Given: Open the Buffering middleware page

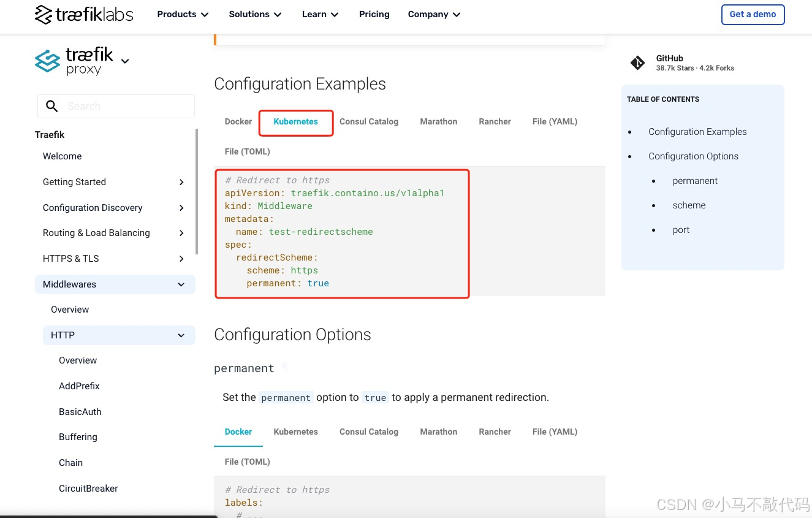Looking at the screenshot, I should 78,437.
